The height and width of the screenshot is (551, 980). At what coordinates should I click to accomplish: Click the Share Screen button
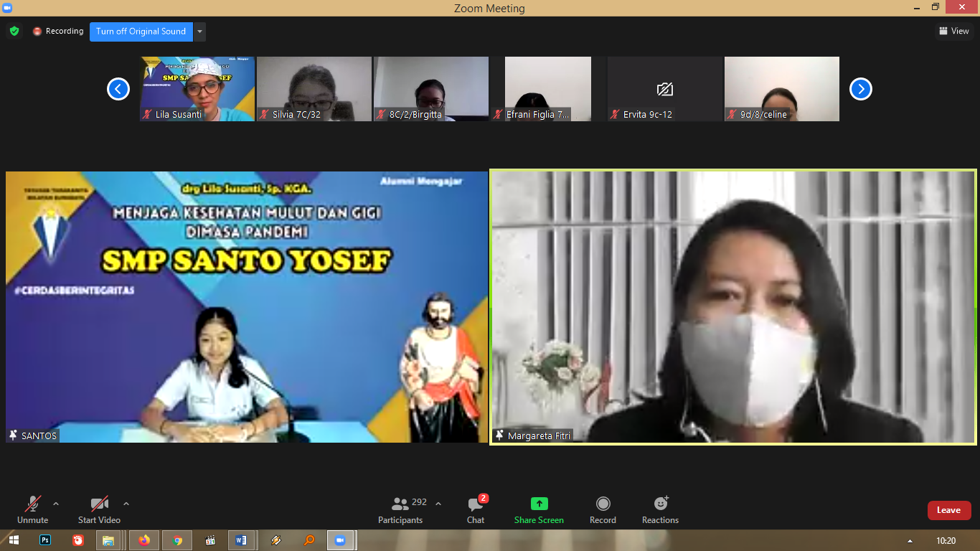coord(539,509)
